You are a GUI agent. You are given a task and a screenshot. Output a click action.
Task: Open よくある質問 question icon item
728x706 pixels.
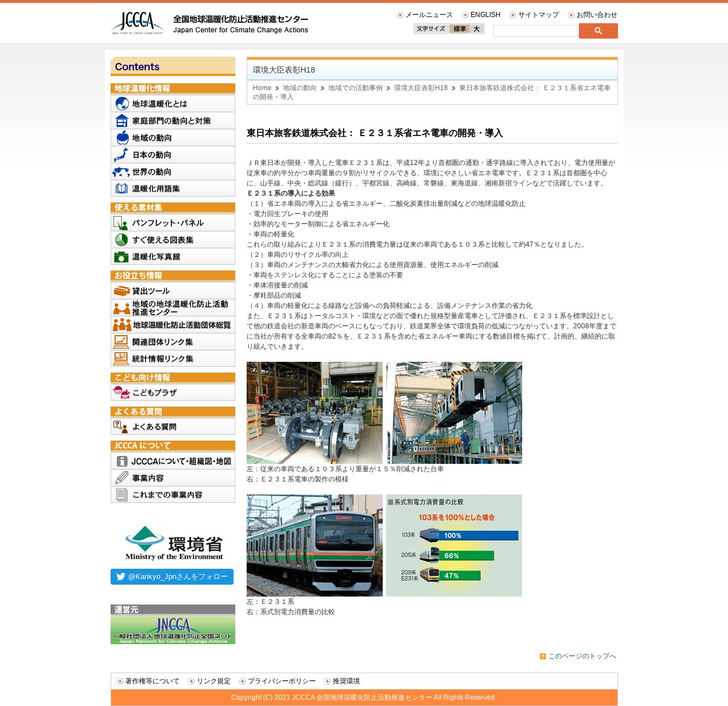click(x=173, y=426)
